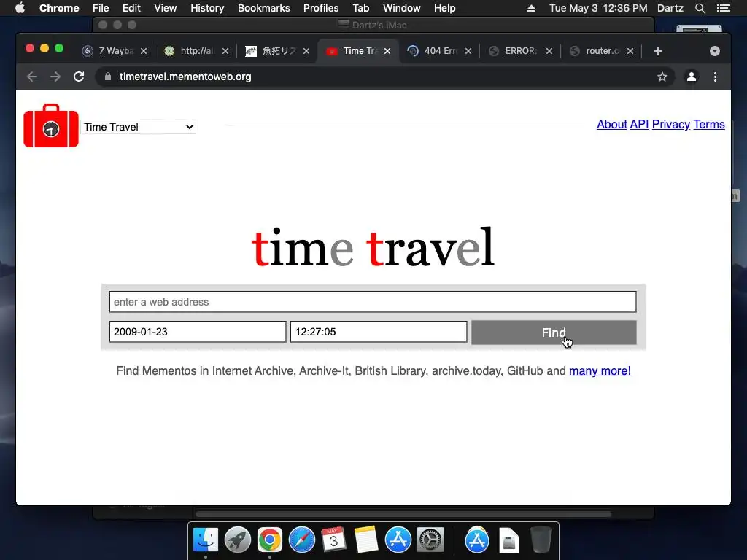
Task: Click the clock date in menu bar
Action: click(598, 8)
